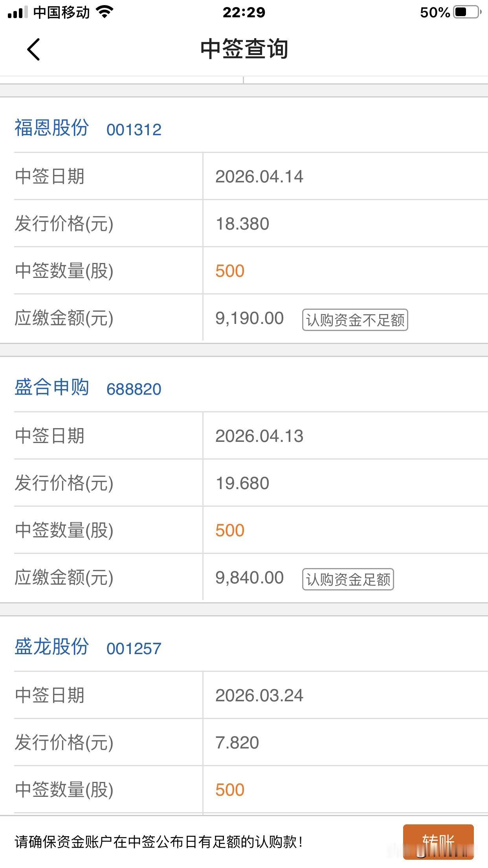Tap the cellular signal bars indicator
Image resolution: width=488 pixels, height=868 pixels.
click(x=19, y=12)
